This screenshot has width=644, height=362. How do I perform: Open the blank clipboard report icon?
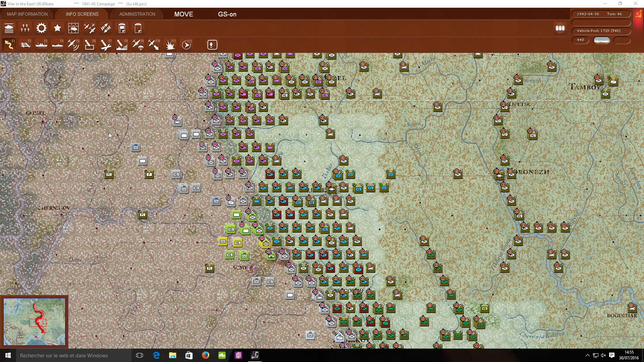tap(138, 28)
